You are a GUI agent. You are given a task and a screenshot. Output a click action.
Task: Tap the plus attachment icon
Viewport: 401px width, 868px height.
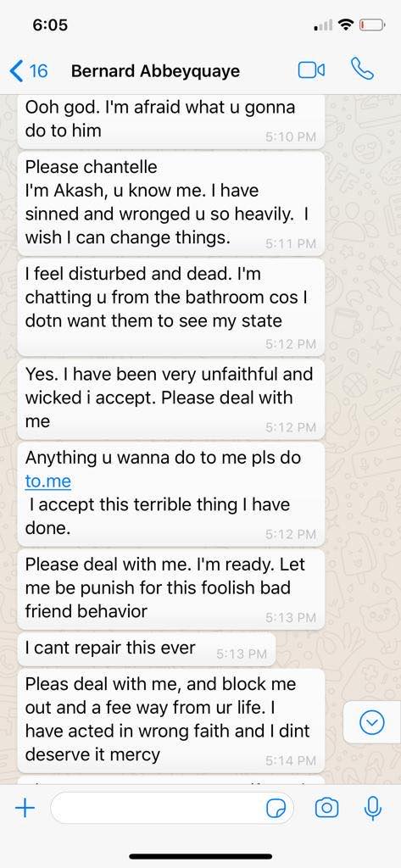(25, 809)
